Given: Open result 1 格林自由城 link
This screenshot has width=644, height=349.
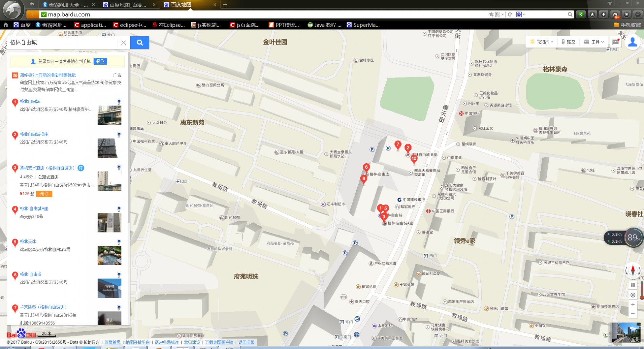Looking at the screenshot, I should coord(30,101).
